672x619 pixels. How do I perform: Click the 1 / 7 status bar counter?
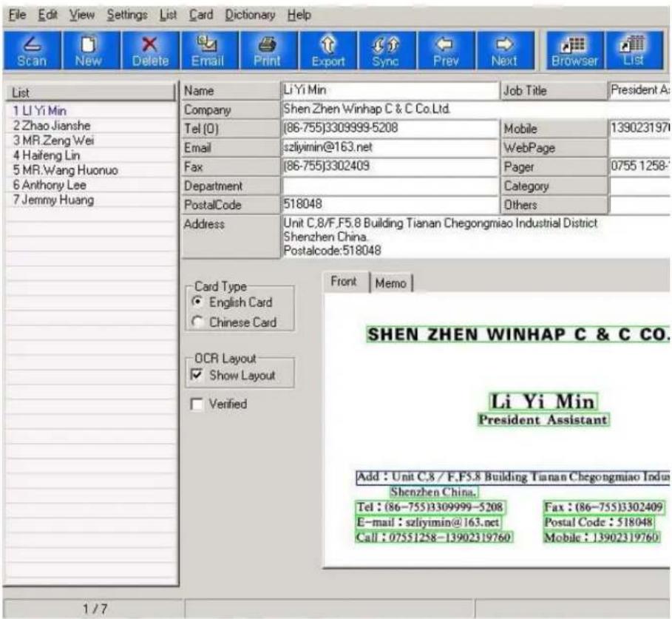(x=95, y=609)
